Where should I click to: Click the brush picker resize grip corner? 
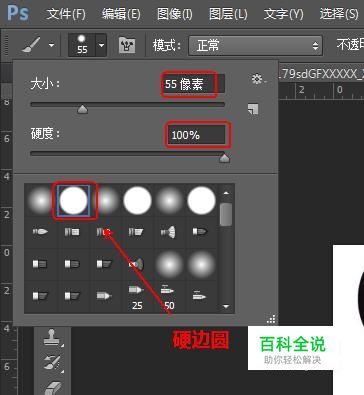(x=271, y=319)
